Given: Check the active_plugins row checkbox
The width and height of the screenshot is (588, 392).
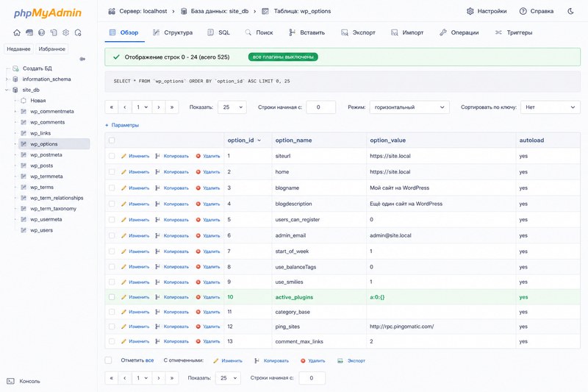Looking at the screenshot, I should pyautogui.click(x=112, y=297).
